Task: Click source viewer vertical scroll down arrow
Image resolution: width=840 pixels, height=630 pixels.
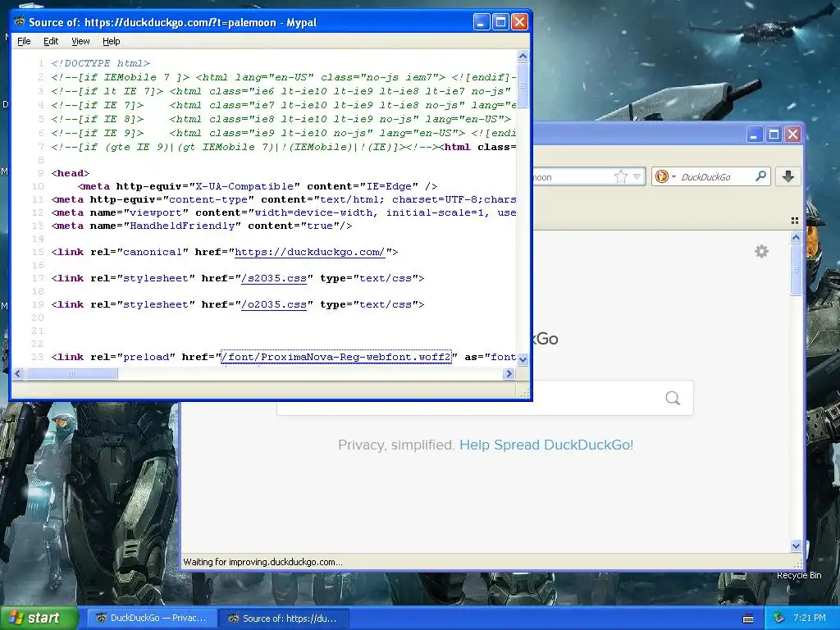Action: (x=523, y=359)
